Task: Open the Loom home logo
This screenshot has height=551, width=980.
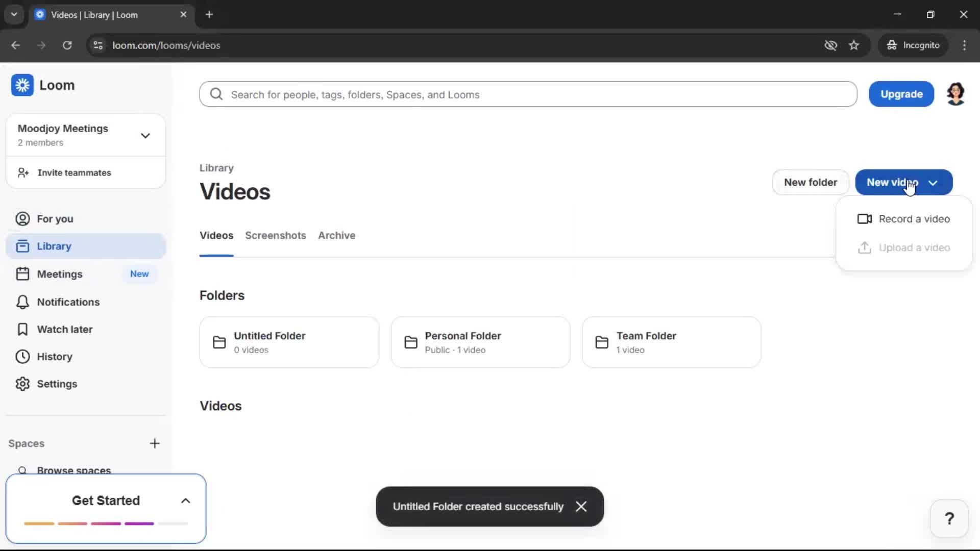Action: point(44,85)
